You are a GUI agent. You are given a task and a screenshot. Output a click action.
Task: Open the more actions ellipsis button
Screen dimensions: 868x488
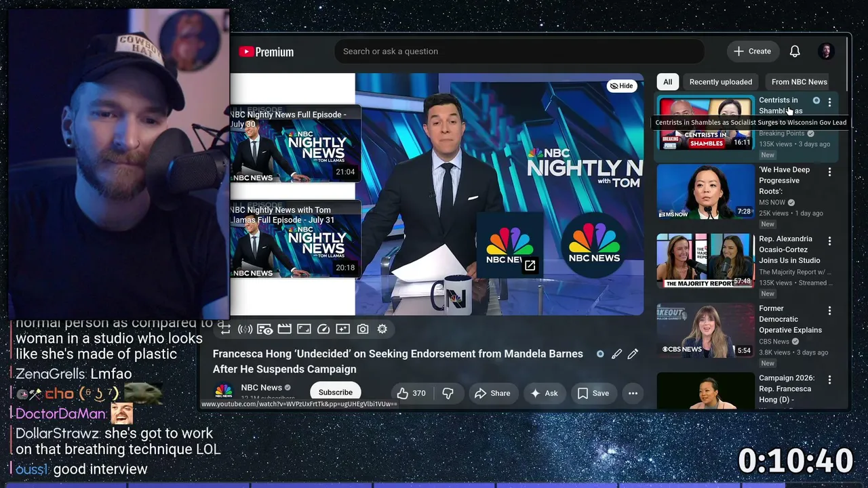[x=633, y=393]
